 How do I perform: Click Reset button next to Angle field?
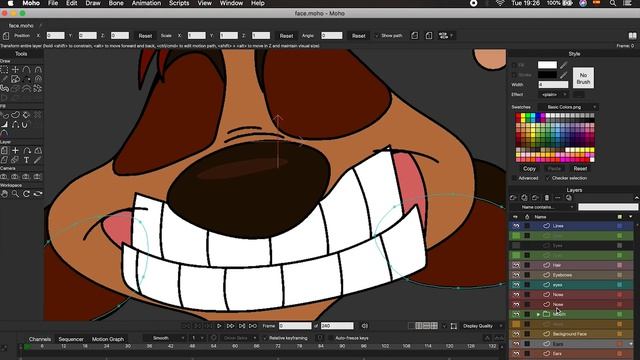pos(358,36)
